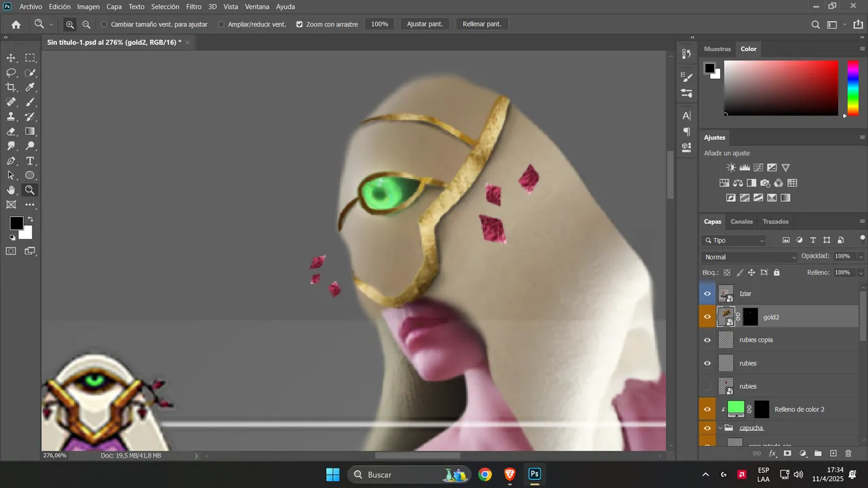The width and height of the screenshot is (868, 488).
Task: Select the Rectangular Marquee tool
Action: [31, 58]
